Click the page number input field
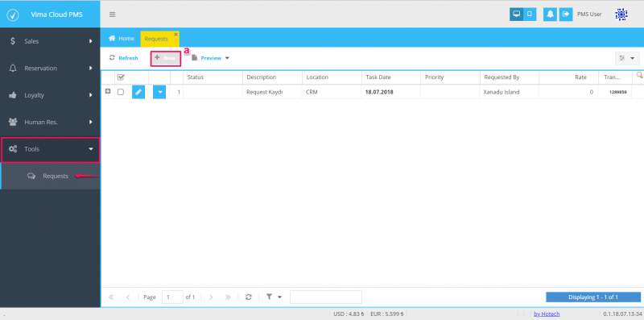This screenshot has width=644, height=320. click(x=172, y=297)
